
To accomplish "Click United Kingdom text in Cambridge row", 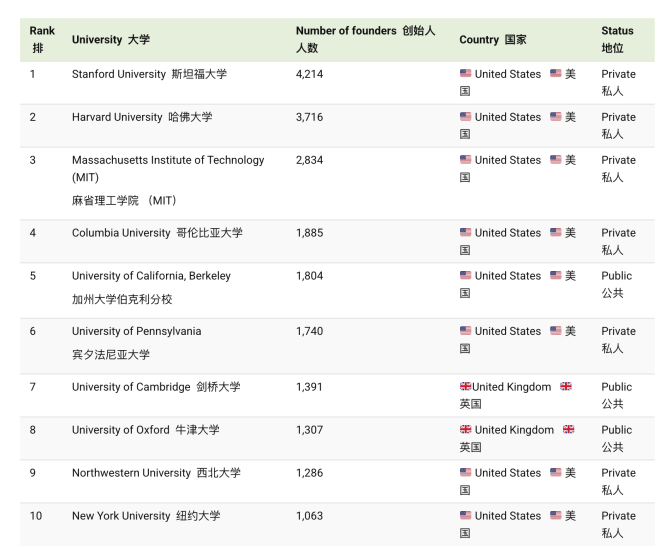I will pos(511,387).
